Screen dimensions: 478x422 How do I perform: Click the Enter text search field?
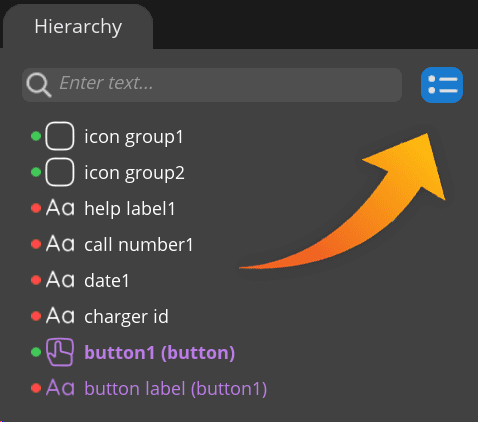212,85
